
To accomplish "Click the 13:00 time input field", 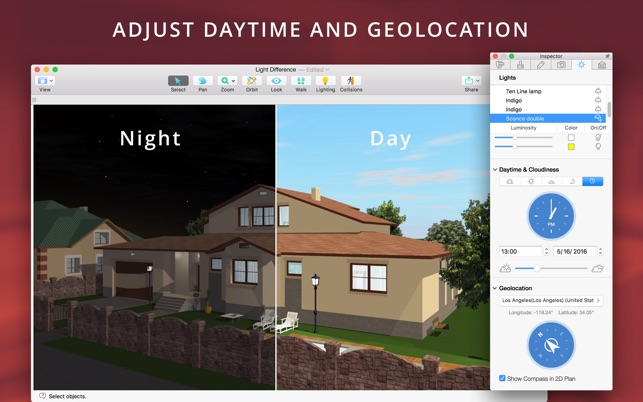I will point(518,251).
